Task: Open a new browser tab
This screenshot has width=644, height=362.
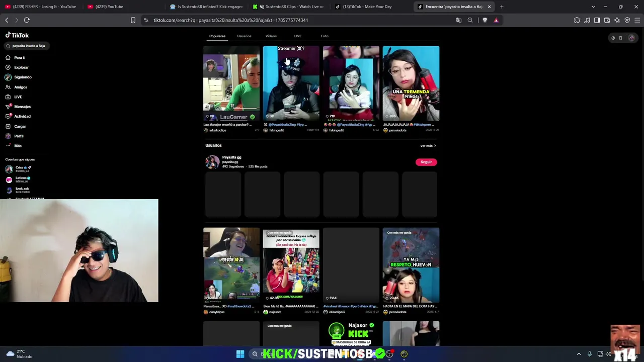Action: pyautogui.click(x=502, y=7)
